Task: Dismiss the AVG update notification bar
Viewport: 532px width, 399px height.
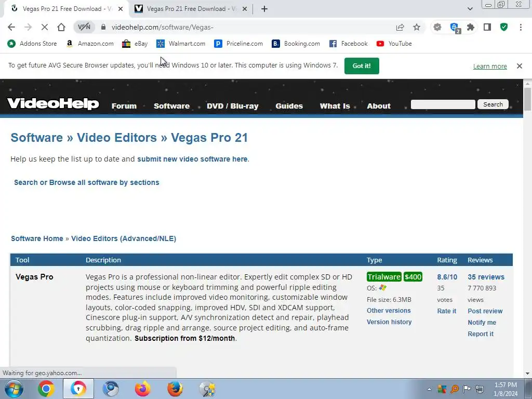Action: click(x=520, y=66)
